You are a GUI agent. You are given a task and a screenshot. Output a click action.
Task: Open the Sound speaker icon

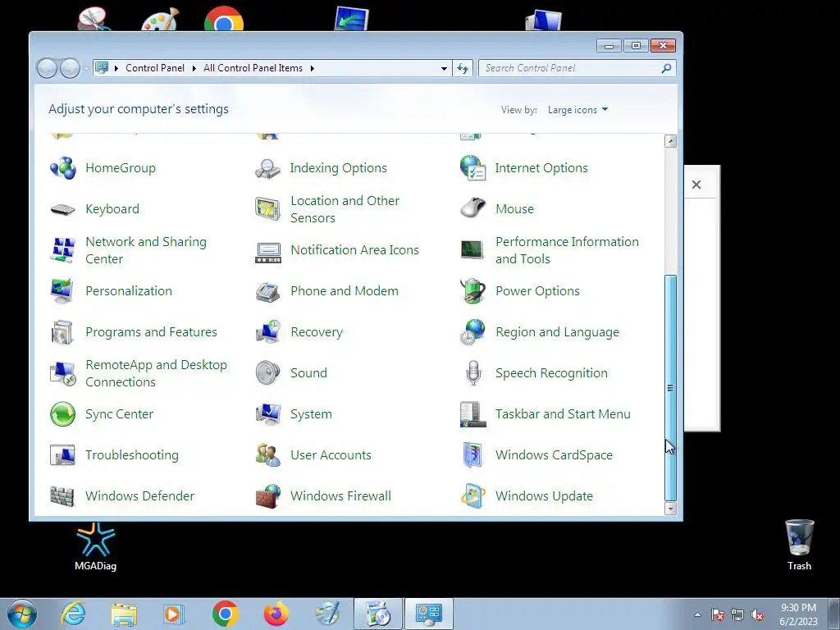coord(268,373)
